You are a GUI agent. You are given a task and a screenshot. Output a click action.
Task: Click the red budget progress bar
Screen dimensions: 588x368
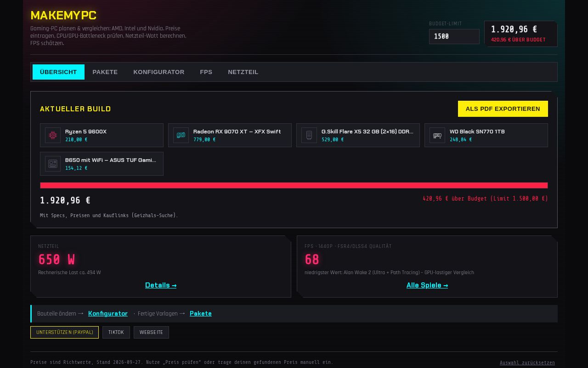294,185
